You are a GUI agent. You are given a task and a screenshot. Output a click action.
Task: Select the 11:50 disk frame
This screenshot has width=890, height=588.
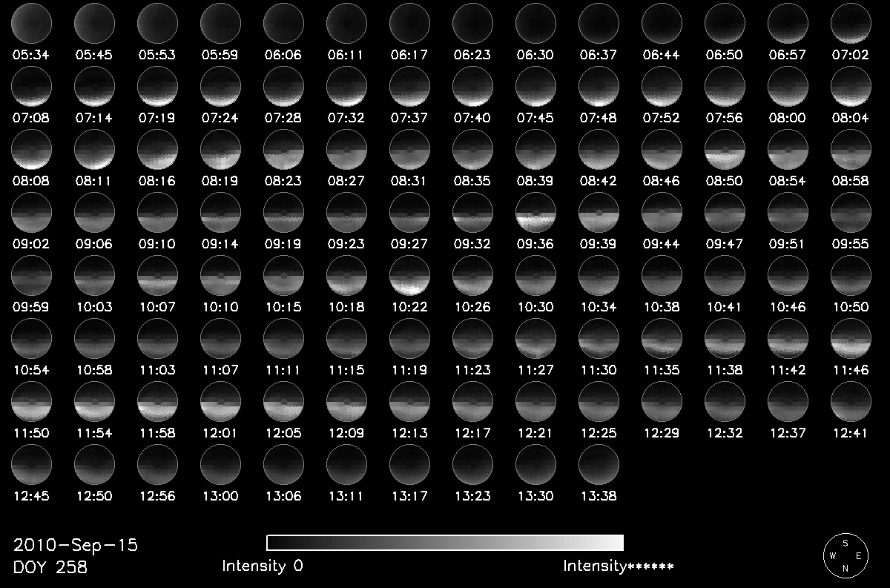(x=31, y=403)
